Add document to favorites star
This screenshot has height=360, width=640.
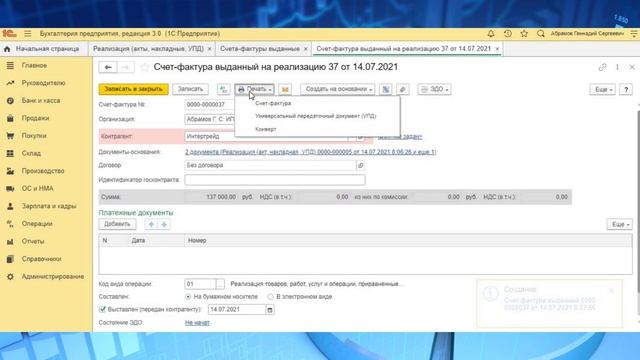(x=144, y=67)
